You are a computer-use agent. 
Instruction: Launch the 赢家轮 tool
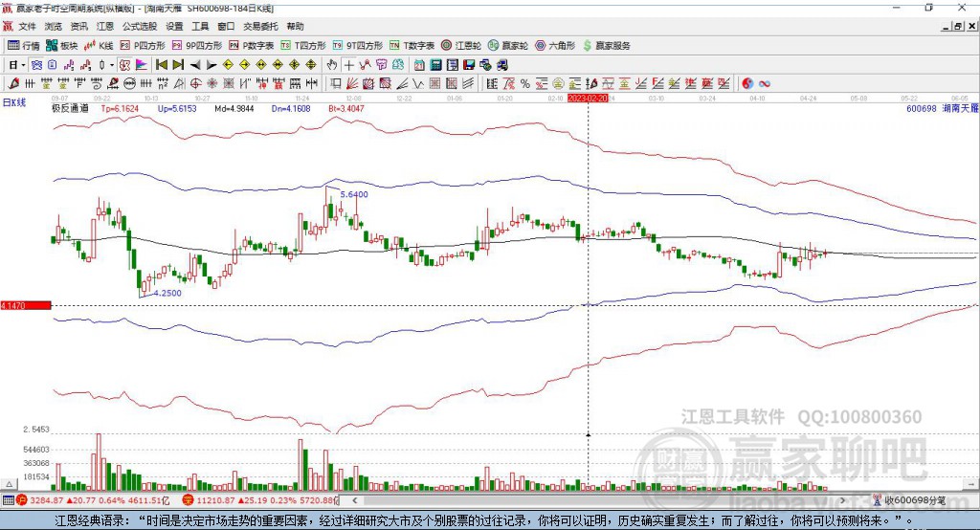pos(508,46)
